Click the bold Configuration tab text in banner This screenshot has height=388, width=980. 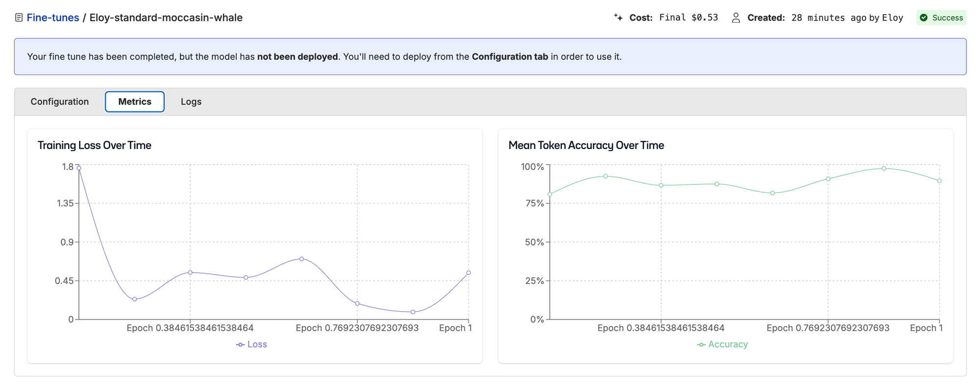510,57
